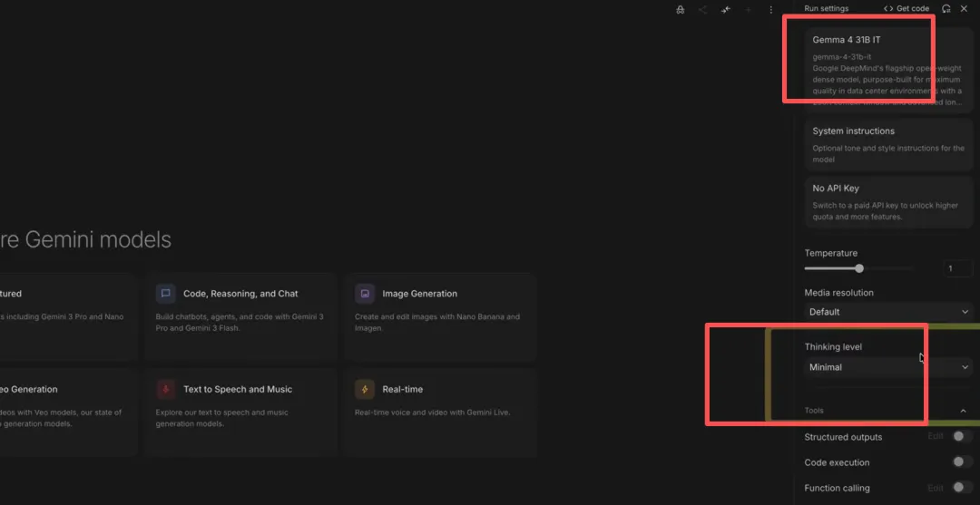Open the Media resolution Default dropdown

[888, 312]
